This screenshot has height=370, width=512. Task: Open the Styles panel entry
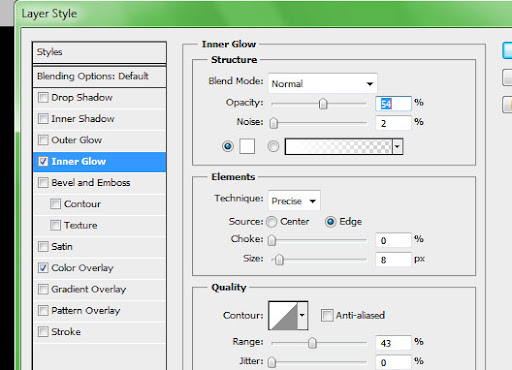[x=99, y=52]
